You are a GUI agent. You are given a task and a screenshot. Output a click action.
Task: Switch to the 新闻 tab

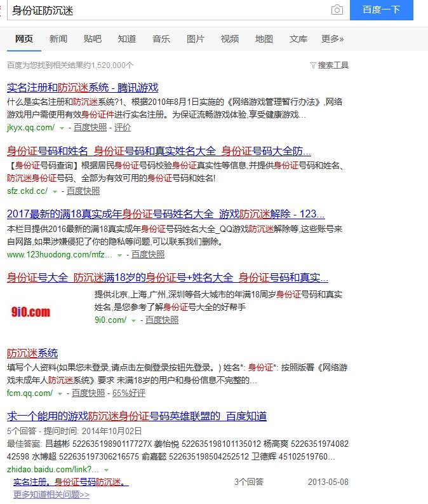click(x=58, y=39)
